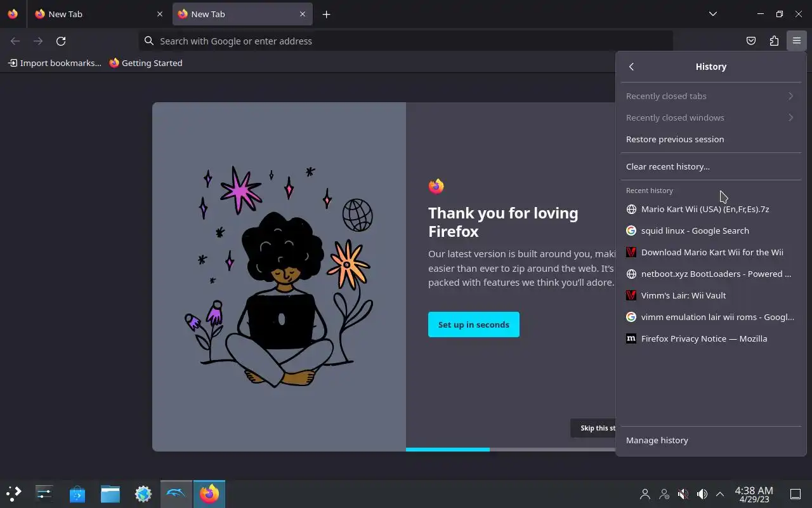
Task: Launch Discover store from taskbar
Action: (77, 493)
